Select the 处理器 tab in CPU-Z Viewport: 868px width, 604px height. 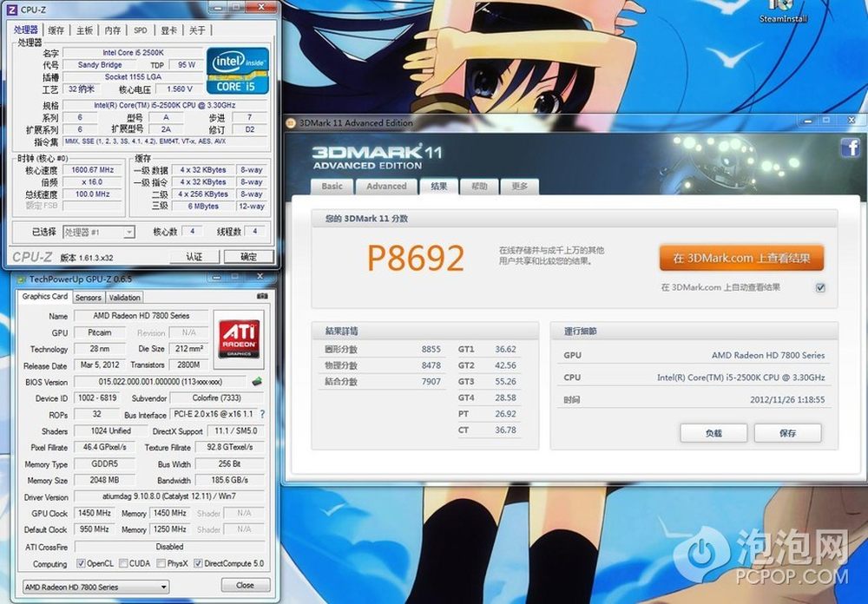tap(26, 30)
